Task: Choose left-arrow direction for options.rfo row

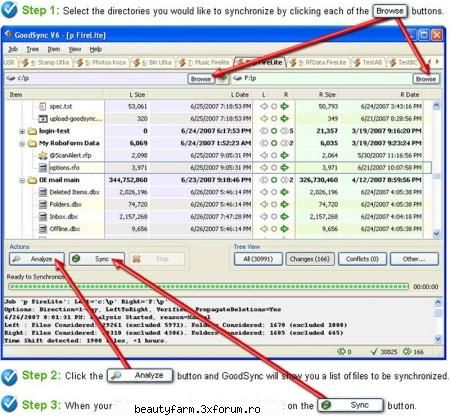Action: 264,167
